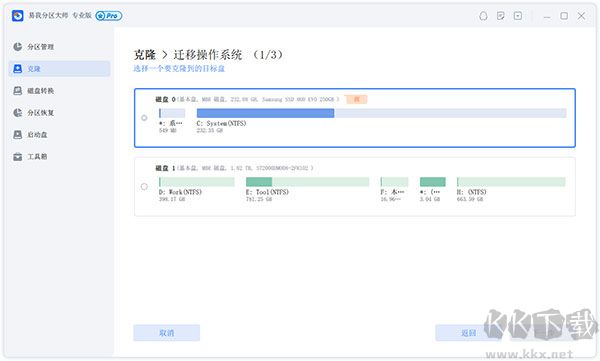Screen dimensions: 600x361
Task: Click the 磁盘 1 1.82 TB header text
Action: 234,168
